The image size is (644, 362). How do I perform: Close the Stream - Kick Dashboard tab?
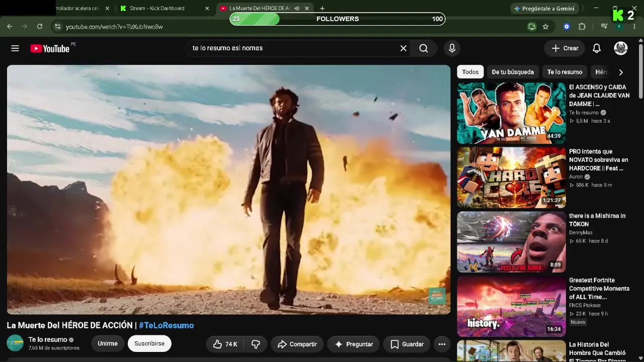[207, 9]
